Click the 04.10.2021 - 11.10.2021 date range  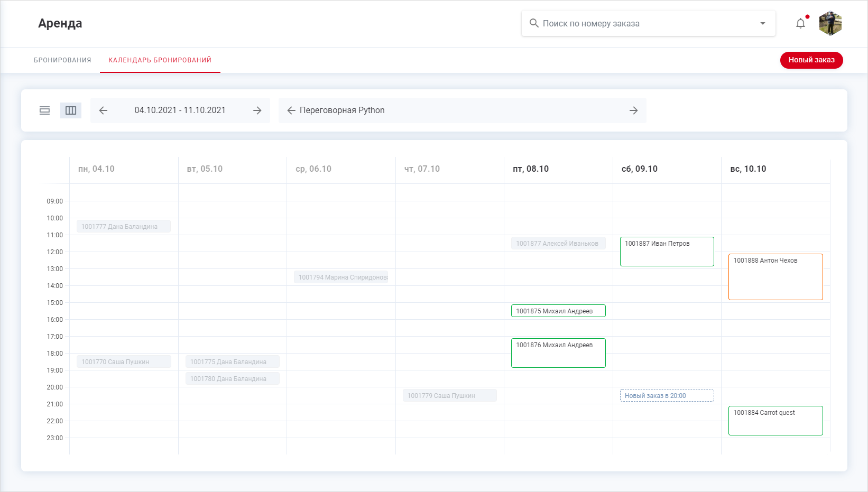180,110
